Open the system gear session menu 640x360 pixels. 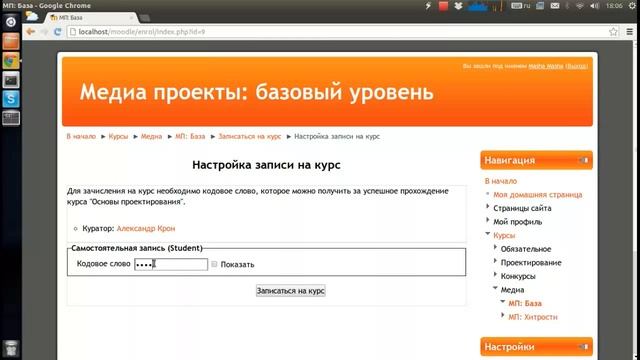tap(632, 6)
